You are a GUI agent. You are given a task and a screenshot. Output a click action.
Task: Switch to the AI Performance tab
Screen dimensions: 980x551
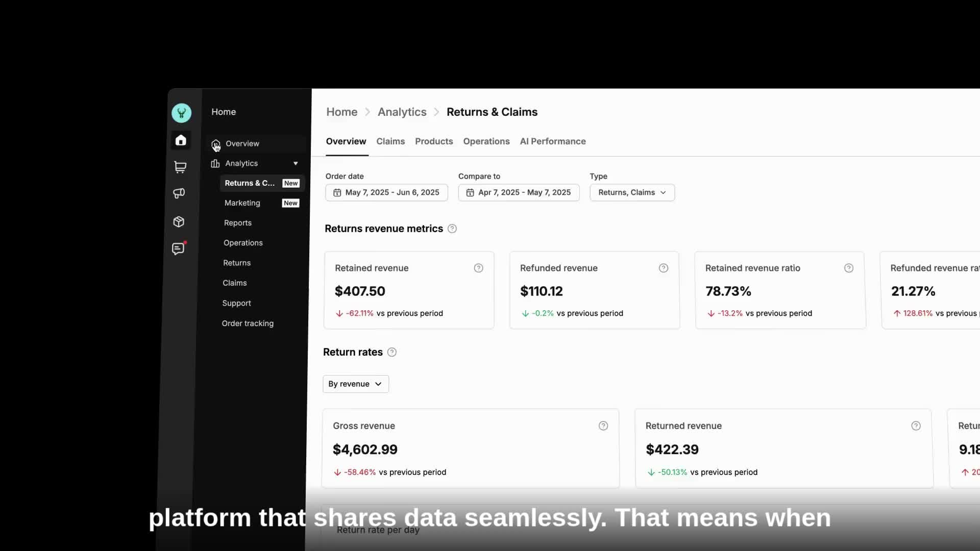click(553, 141)
